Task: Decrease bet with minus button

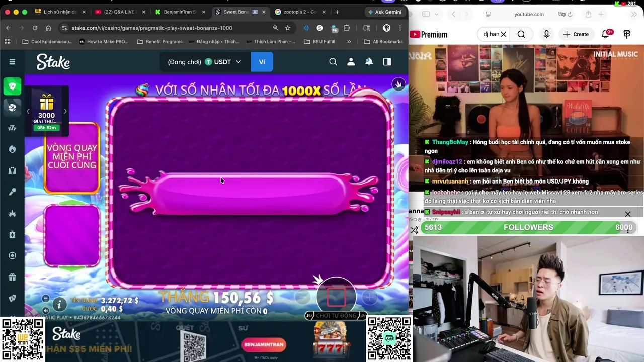Action: (302, 297)
